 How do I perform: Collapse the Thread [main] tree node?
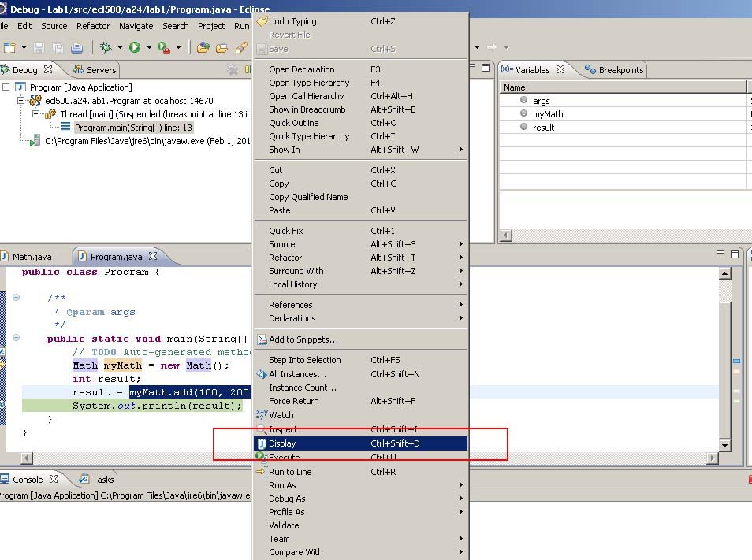click(x=35, y=114)
